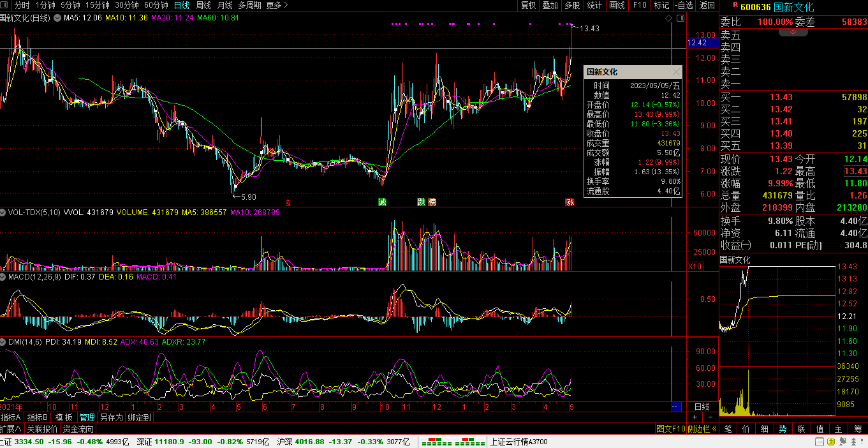This screenshot has height=448, width=868.
Task: Switch to the 周线 period
Action: (x=203, y=5)
